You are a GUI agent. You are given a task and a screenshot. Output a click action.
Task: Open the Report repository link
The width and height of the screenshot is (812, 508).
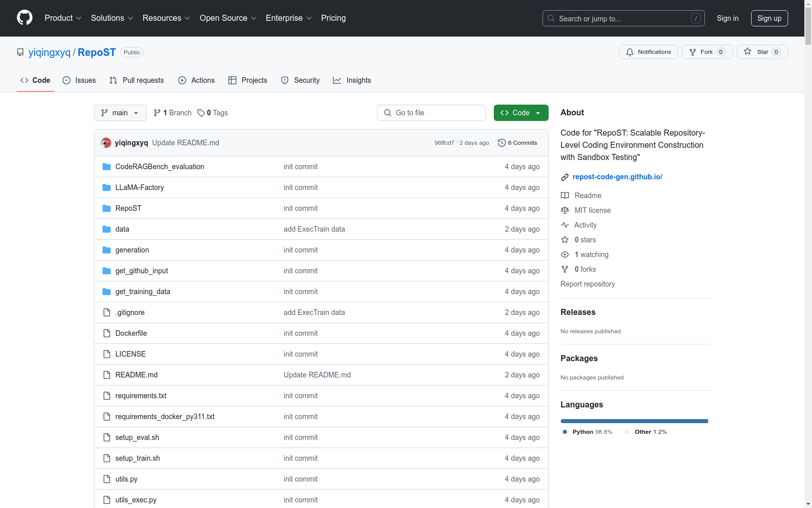coord(588,284)
